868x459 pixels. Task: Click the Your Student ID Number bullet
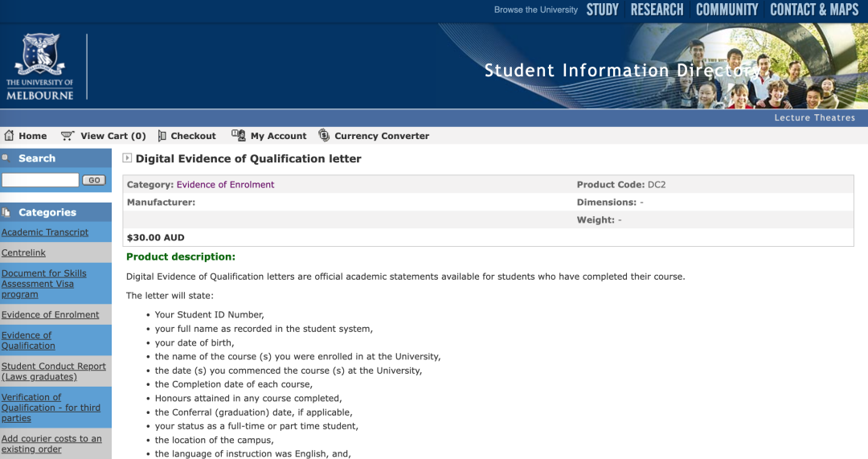click(209, 314)
